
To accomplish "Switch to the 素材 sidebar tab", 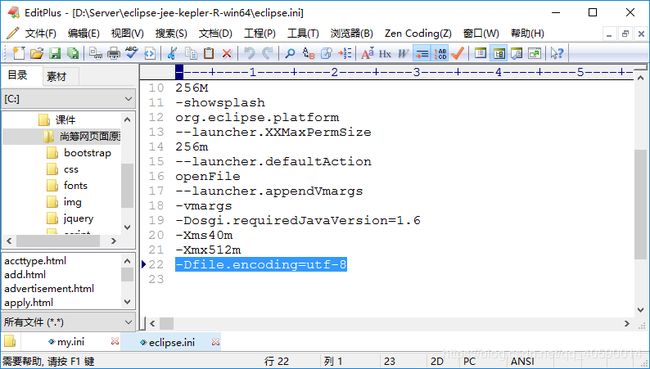I will tap(56, 76).
